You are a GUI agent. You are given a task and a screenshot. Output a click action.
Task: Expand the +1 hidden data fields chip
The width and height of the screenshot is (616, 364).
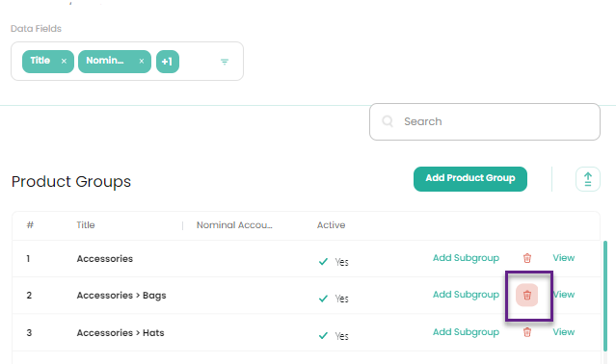(168, 62)
